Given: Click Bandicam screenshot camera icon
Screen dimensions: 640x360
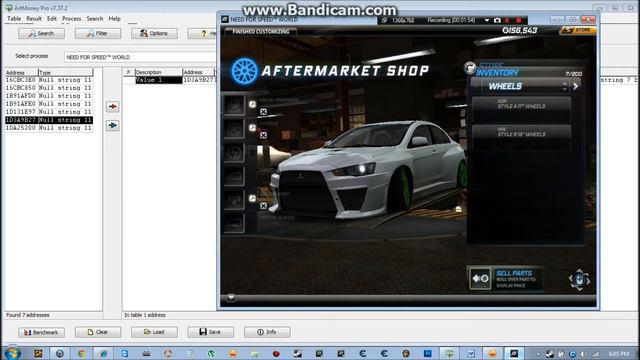Looking at the screenshot, I should [x=497, y=20].
